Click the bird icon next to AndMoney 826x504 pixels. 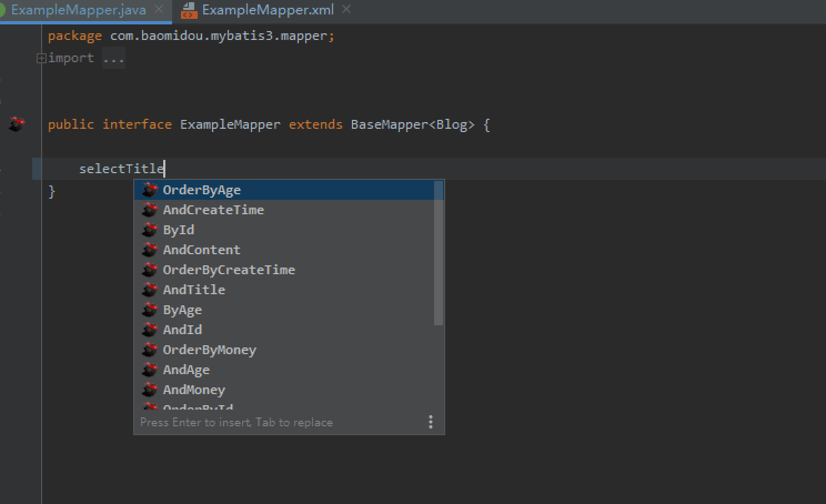149,390
